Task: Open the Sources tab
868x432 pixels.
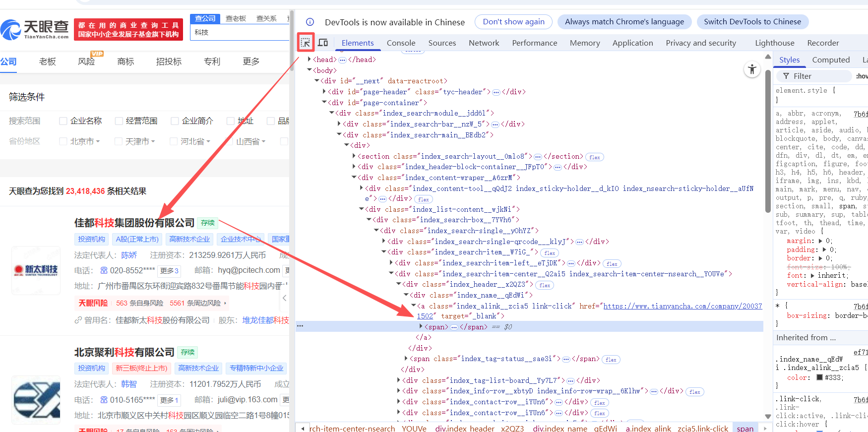Action: coord(442,43)
